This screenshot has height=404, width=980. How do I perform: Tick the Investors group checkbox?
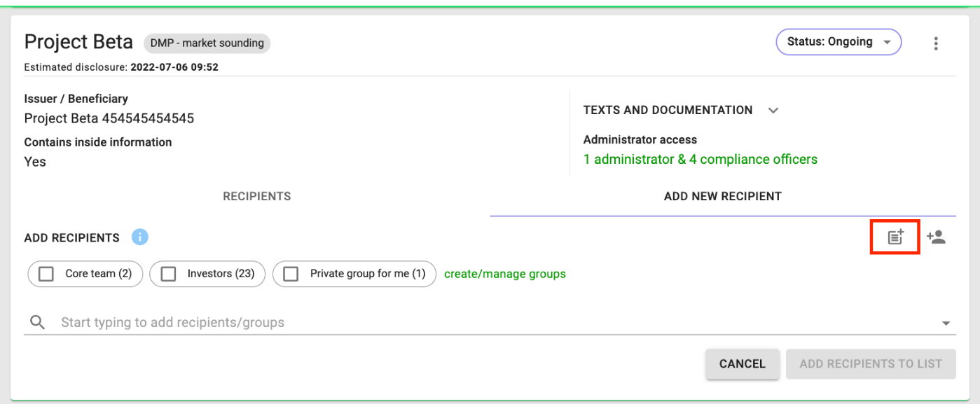click(x=168, y=274)
